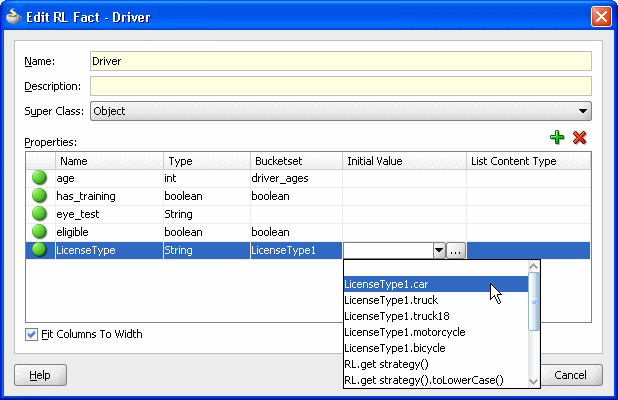Select RL.get strategy() option
The width and height of the screenshot is (618, 400).
pos(436,364)
